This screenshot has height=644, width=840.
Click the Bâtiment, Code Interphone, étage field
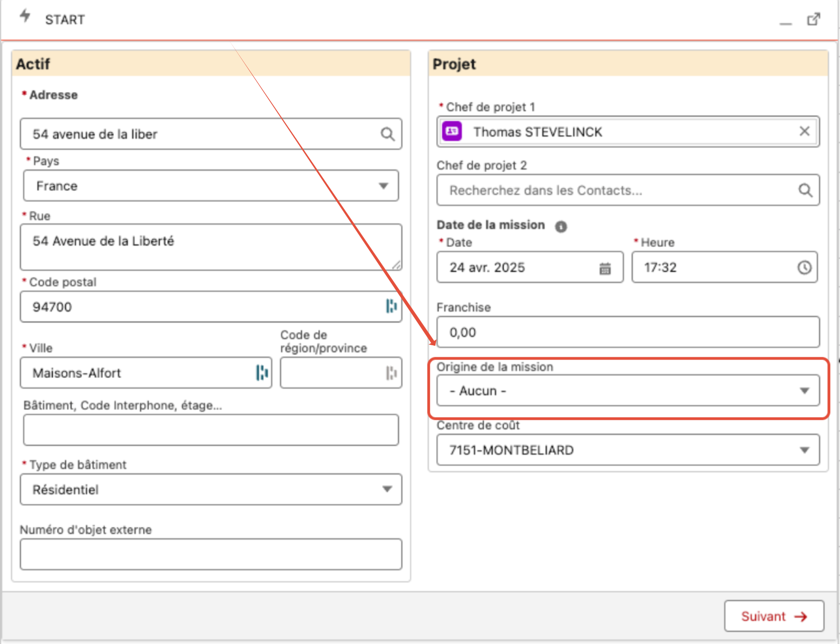pos(211,430)
